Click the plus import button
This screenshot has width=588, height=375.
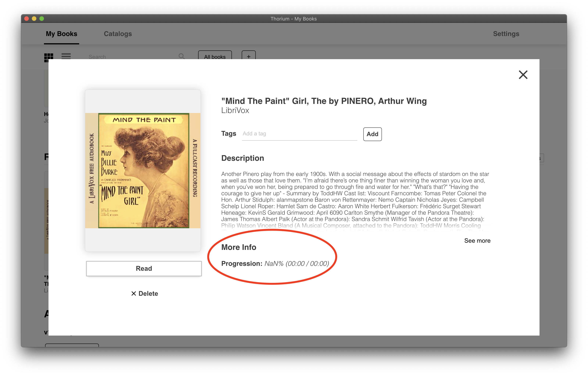[x=249, y=56]
